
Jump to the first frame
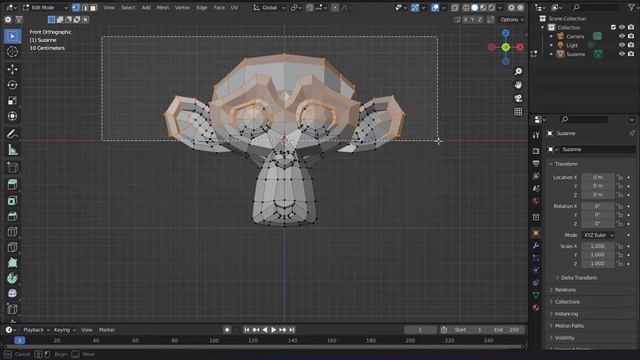(247, 330)
